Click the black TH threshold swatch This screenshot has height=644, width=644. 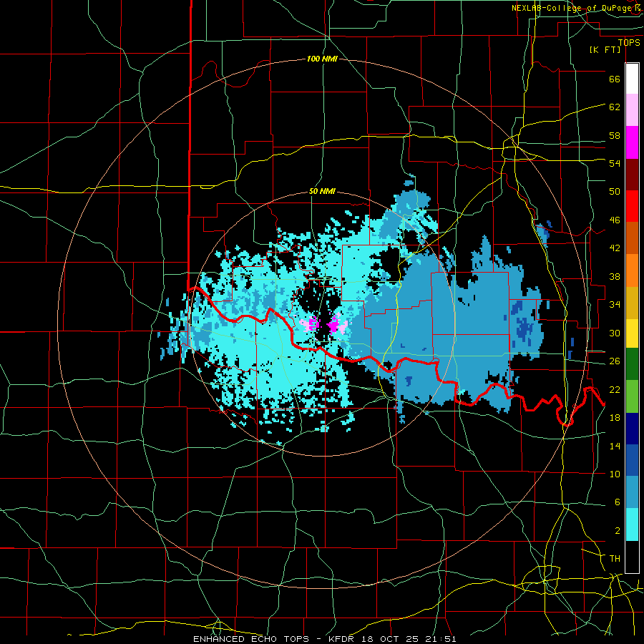coord(632,557)
